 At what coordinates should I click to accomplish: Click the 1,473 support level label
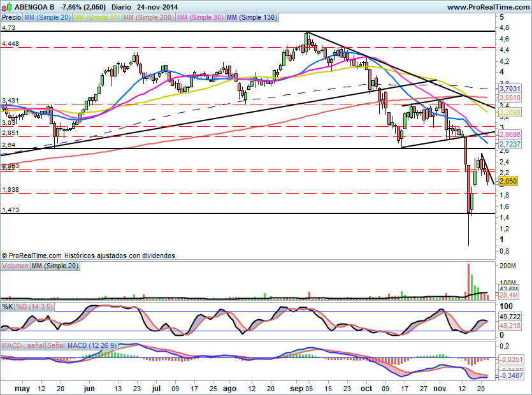click(x=10, y=210)
